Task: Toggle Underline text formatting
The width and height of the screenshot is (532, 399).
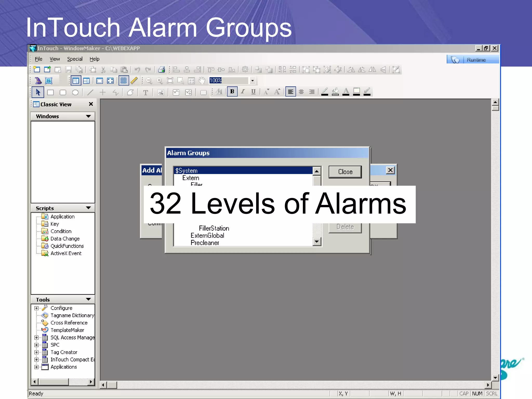Action: click(254, 92)
